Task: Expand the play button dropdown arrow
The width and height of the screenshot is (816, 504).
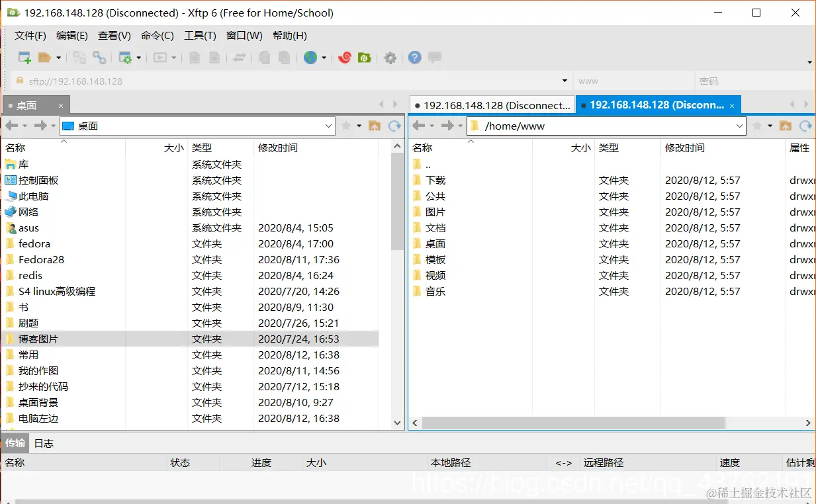Action: pos(174,58)
